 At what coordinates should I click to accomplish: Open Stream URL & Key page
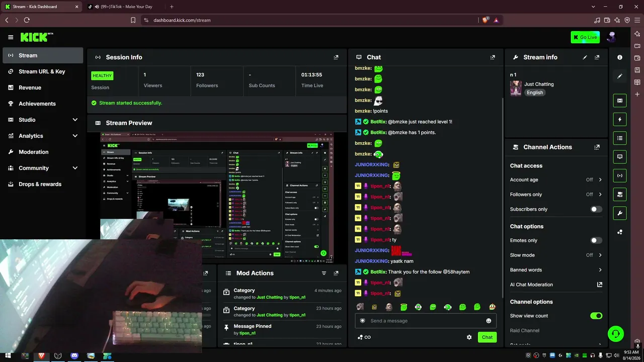pos(43,71)
